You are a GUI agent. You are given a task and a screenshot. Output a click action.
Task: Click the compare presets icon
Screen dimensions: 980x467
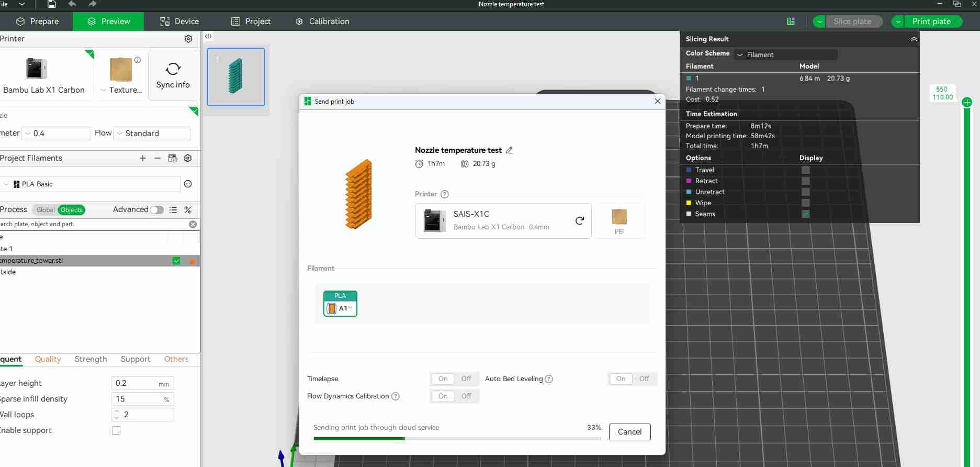tap(188, 210)
